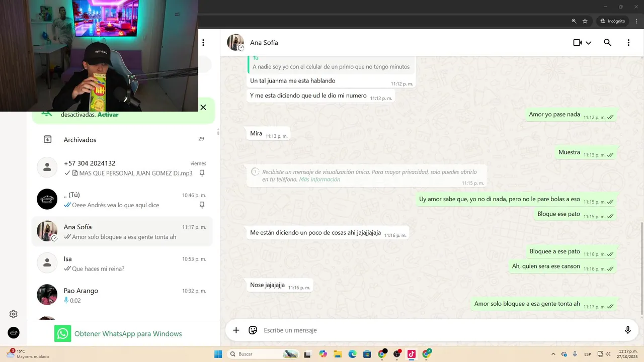Click message 'Un tal juanma me esta hablando'
This screenshot has width=644, height=362.
331,81
